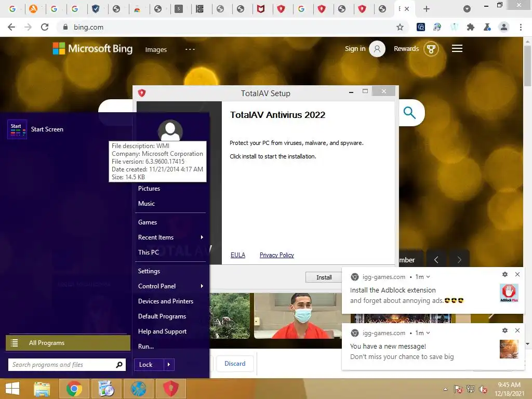Open the Chrome tab search dropdown
This screenshot has width=532, height=399.
pyautogui.click(x=467, y=9)
